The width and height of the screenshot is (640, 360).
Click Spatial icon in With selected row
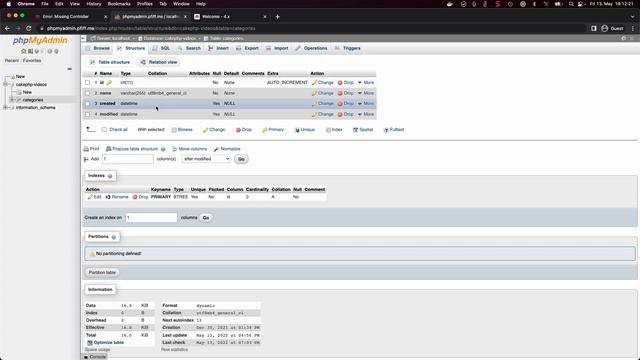(x=355, y=130)
